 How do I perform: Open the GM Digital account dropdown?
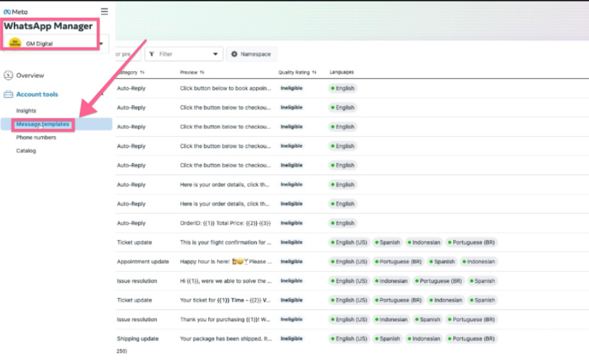101,45
